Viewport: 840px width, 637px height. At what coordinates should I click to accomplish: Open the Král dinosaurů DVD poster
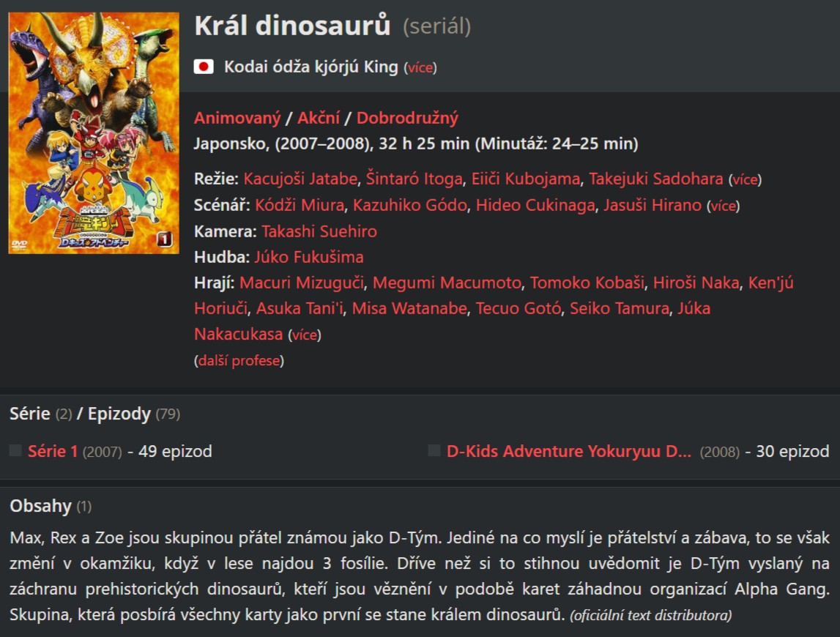click(x=94, y=133)
